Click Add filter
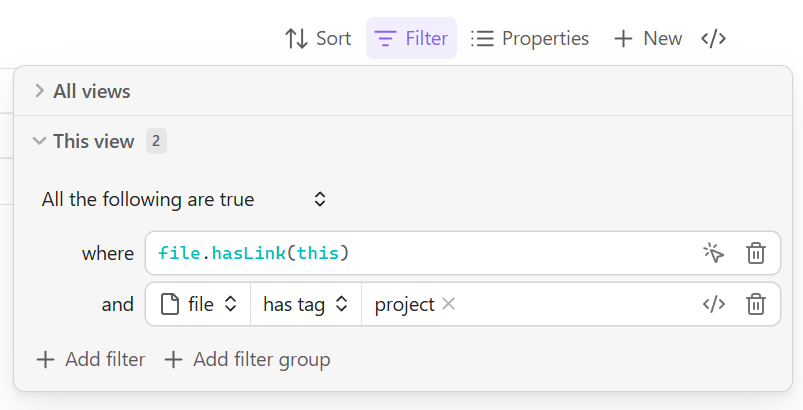This screenshot has height=410, width=803. 91,359
